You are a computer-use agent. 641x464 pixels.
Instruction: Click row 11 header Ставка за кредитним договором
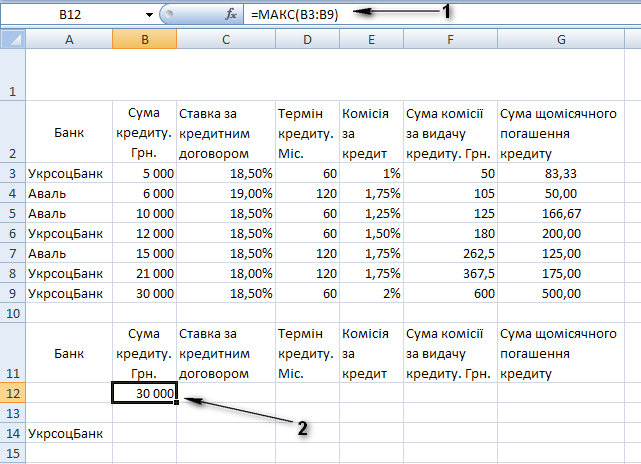pos(226,353)
